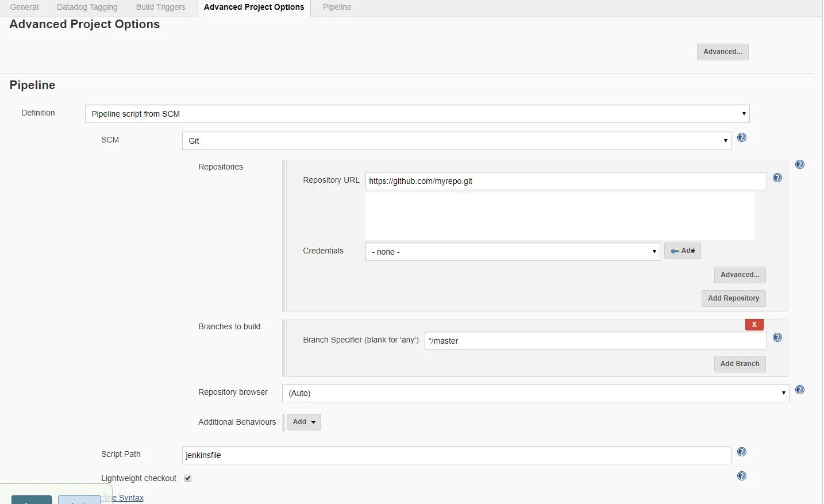Click the Add credentials key button

click(683, 251)
